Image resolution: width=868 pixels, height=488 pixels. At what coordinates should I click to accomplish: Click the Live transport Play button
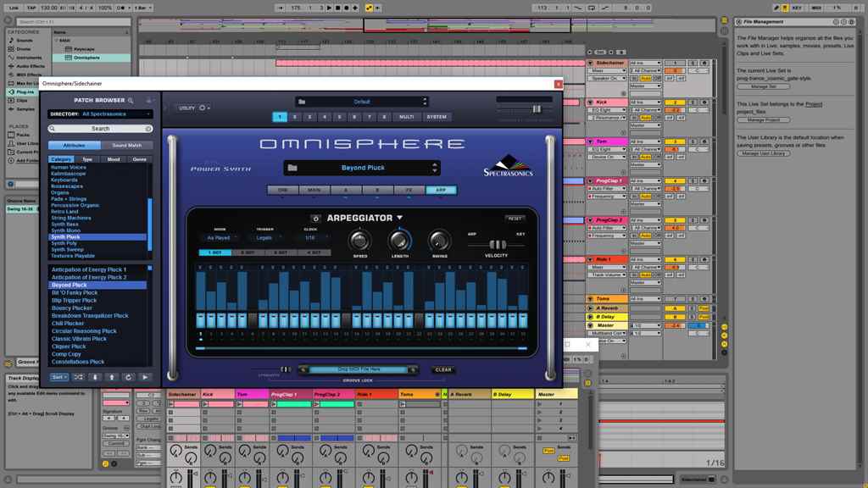[x=329, y=8]
